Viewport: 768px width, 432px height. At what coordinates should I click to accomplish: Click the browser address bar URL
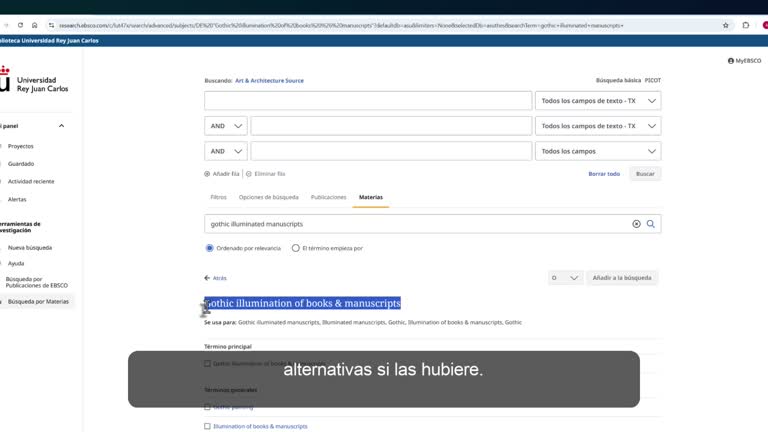click(341, 25)
